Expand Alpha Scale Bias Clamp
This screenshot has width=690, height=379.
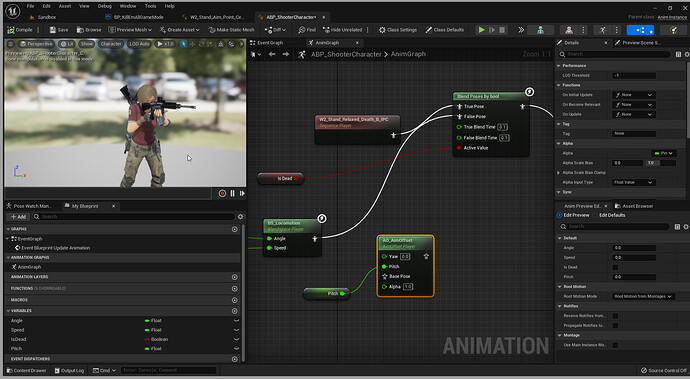(559, 173)
